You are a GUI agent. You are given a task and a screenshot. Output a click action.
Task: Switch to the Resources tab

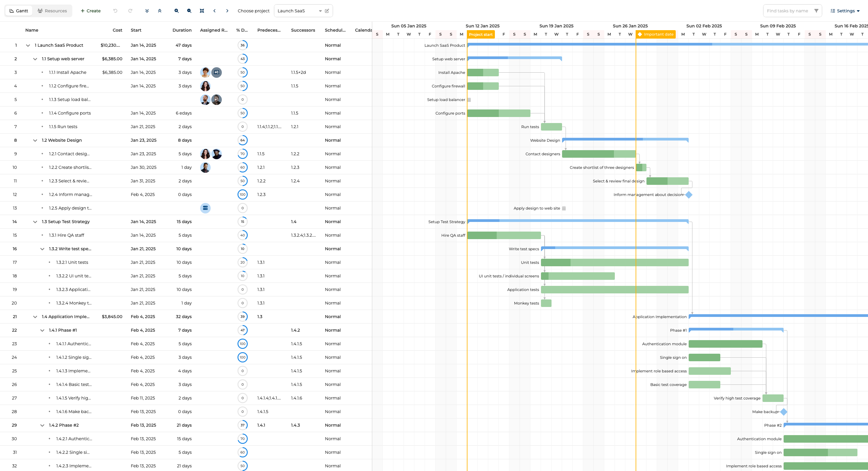point(52,11)
